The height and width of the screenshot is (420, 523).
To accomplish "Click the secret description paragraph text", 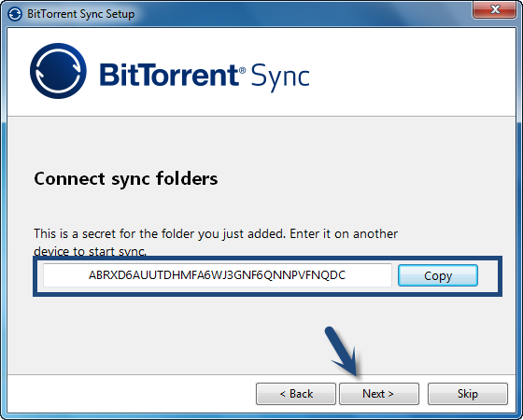I will tap(216, 242).
